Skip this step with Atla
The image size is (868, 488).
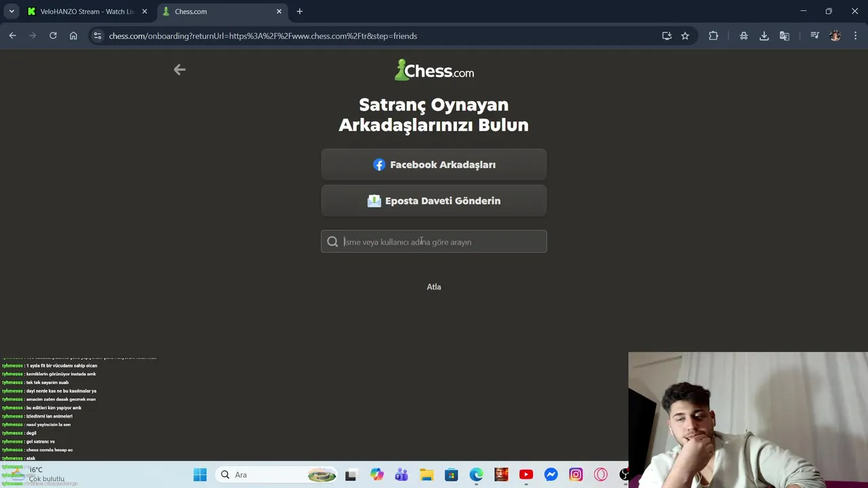(434, 287)
